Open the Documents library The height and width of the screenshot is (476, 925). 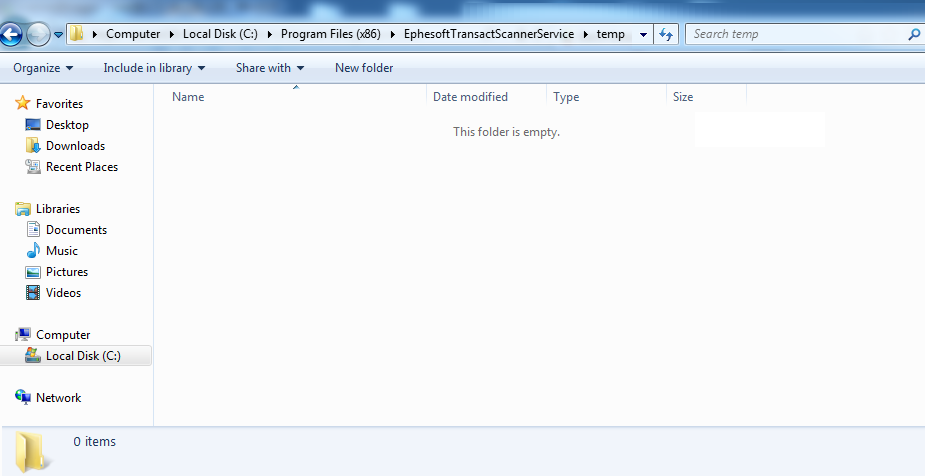pos(77,230)
